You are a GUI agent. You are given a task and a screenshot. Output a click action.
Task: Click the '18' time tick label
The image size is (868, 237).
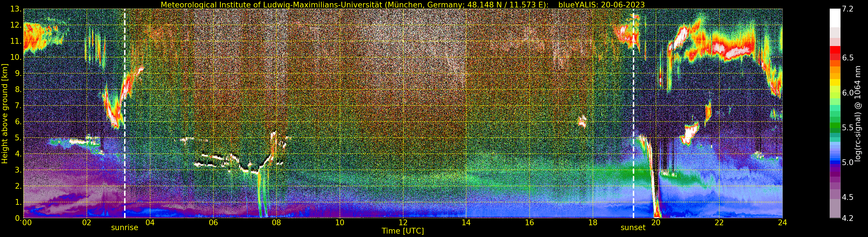[593, 223]
